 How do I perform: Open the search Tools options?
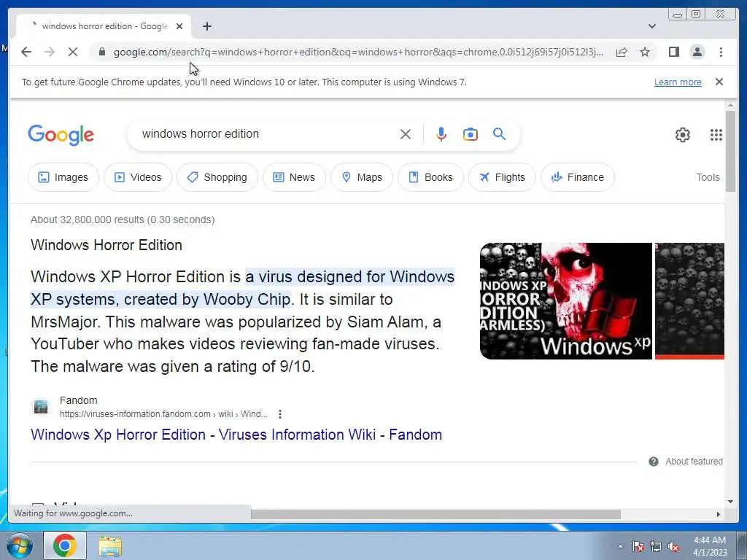tap(708, 177)
